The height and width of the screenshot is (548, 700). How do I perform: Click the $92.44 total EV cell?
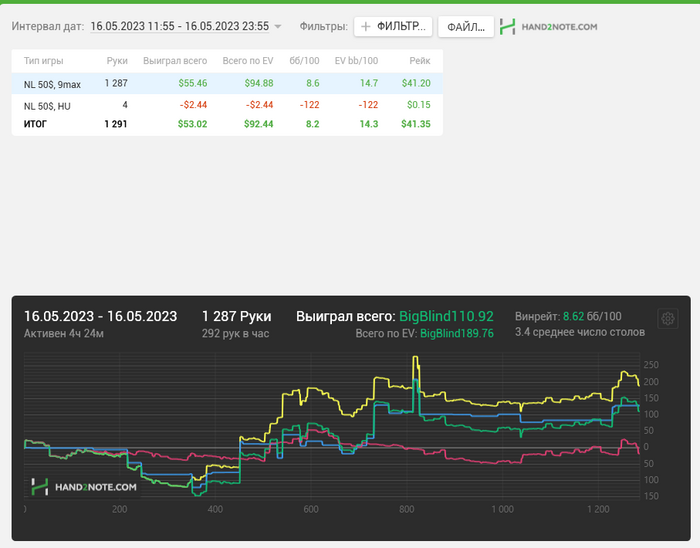[x=258, y=124]
